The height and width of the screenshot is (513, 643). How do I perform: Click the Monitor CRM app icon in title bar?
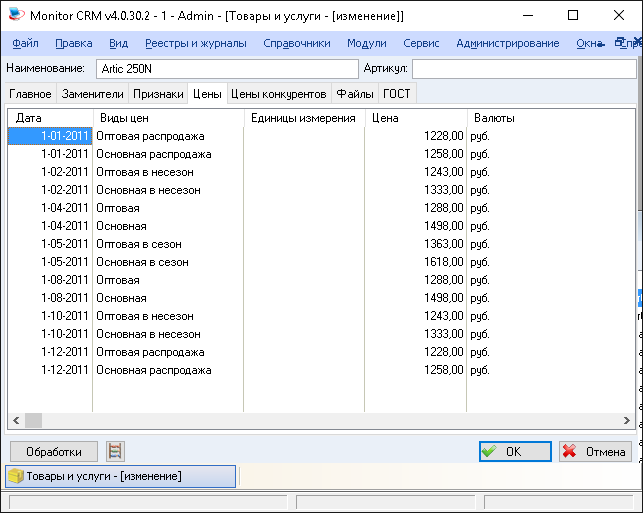(x=12, y=15)
